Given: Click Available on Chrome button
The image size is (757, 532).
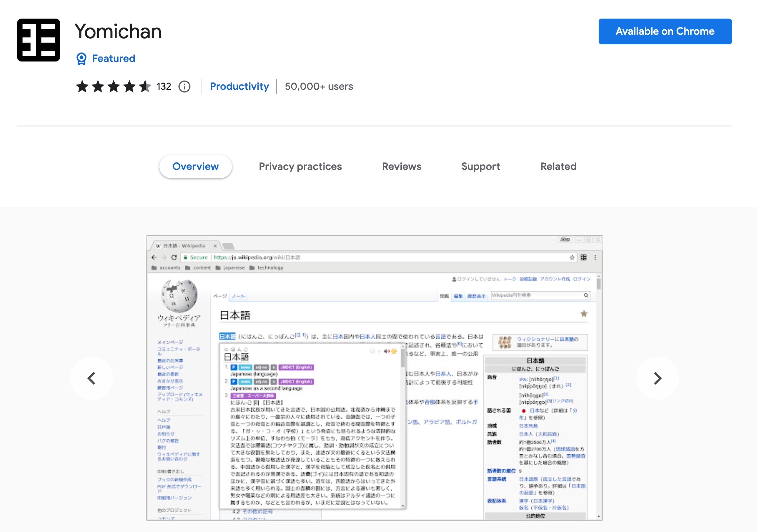Looking at the screenshot, I should [x=665, y=31].
